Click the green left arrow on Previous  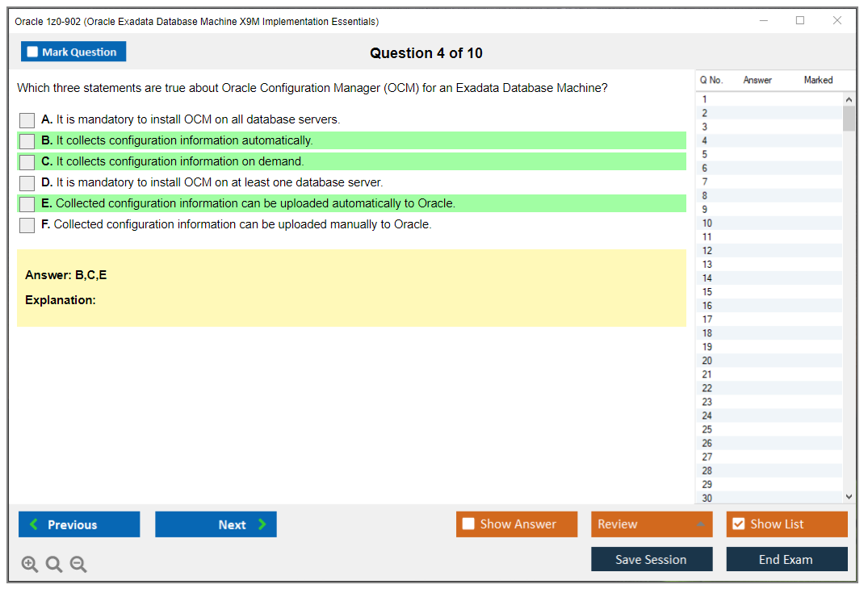[x=32, y=524]
